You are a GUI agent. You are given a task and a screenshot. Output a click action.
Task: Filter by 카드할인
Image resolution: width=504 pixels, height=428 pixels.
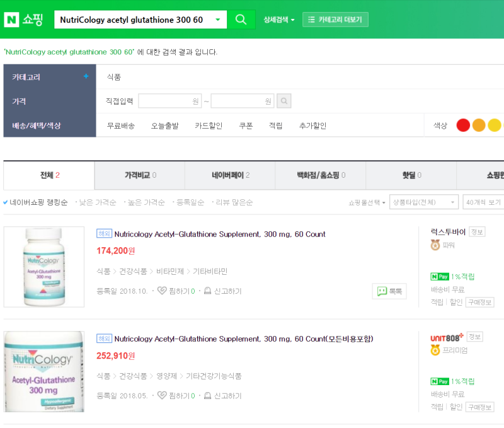tap(209, 125)
